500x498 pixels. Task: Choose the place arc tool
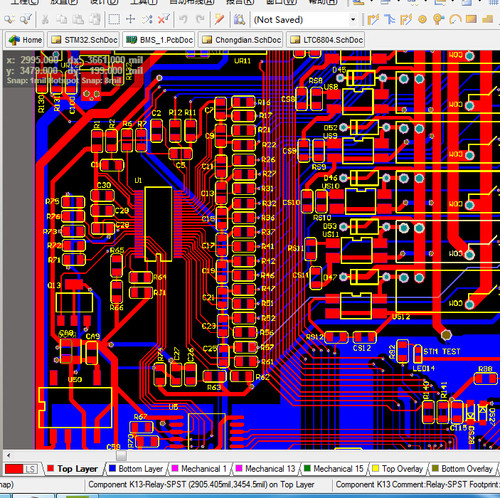pyautogui.click(x=455, y=20)
